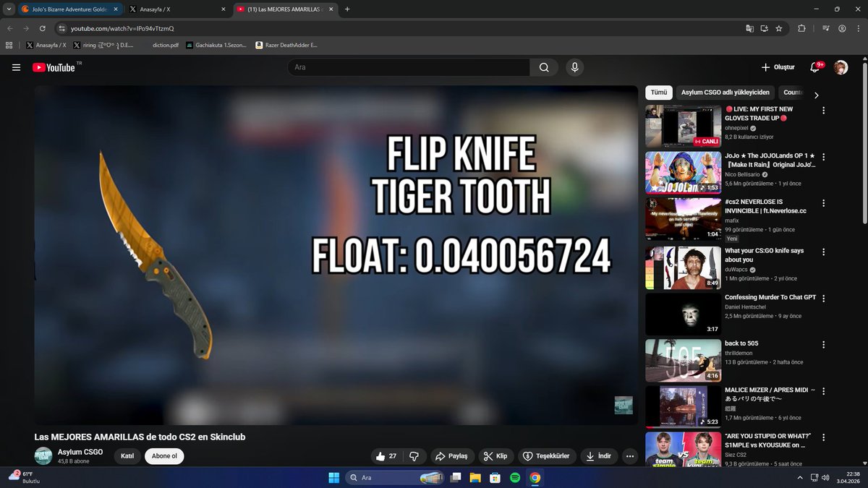This screenshot has height=488, width=868.
Task: Open 'What your CS:GO knife says' thumbnail
Action: pyautogui.click(x=683, y=267)
